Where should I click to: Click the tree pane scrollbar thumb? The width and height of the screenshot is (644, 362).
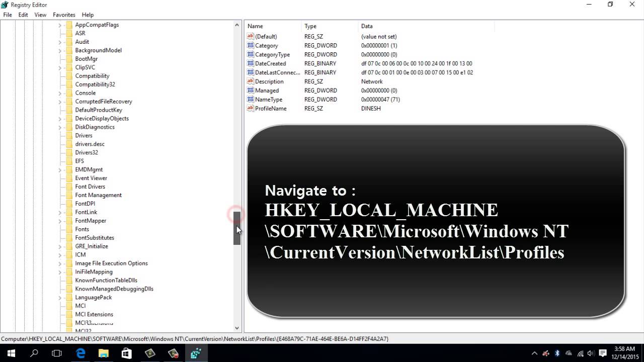[237, 228]
